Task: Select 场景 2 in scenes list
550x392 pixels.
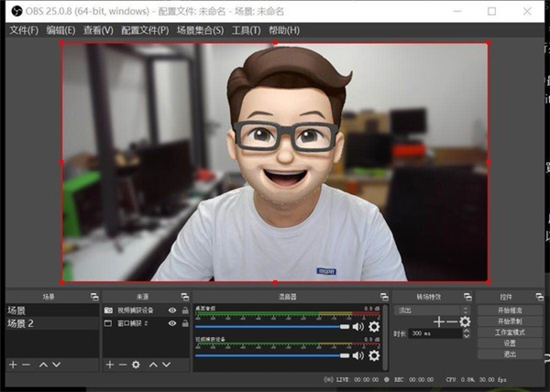Action: point(22,323)
